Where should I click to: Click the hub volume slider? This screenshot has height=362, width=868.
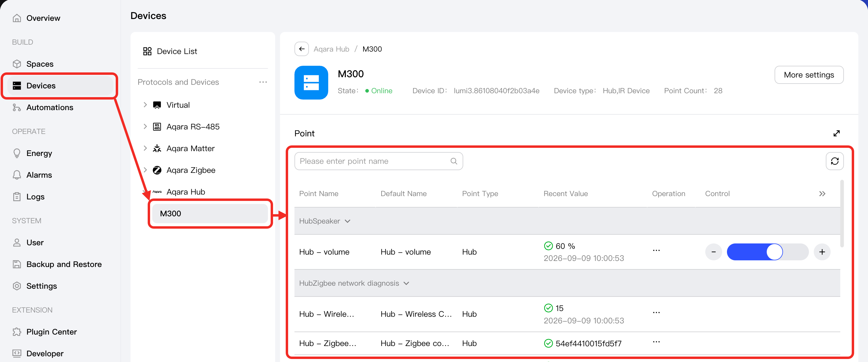768,252
